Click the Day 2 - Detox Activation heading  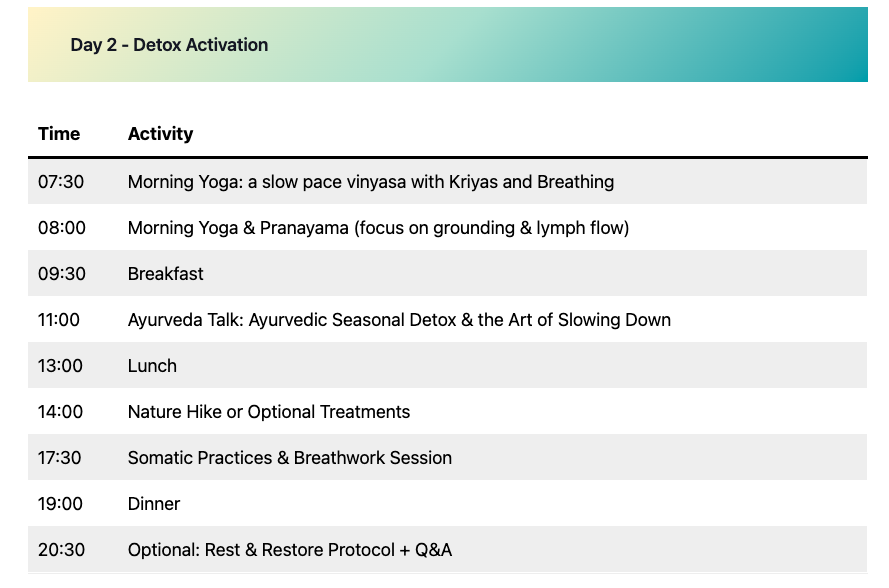[x=169, y=45]
